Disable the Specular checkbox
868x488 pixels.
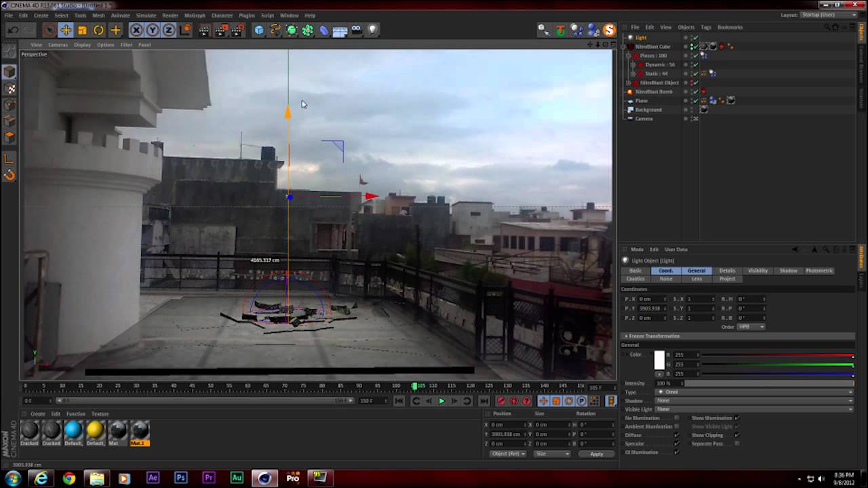676,443
